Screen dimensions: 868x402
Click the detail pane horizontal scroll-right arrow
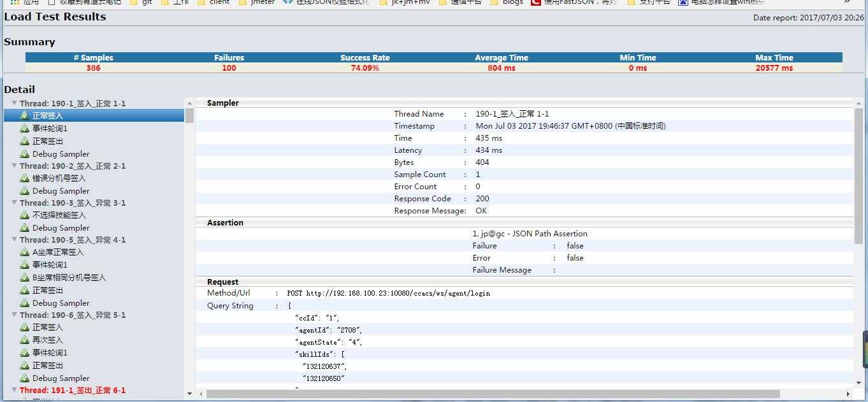pyautogui.click(x=848, y=394)
